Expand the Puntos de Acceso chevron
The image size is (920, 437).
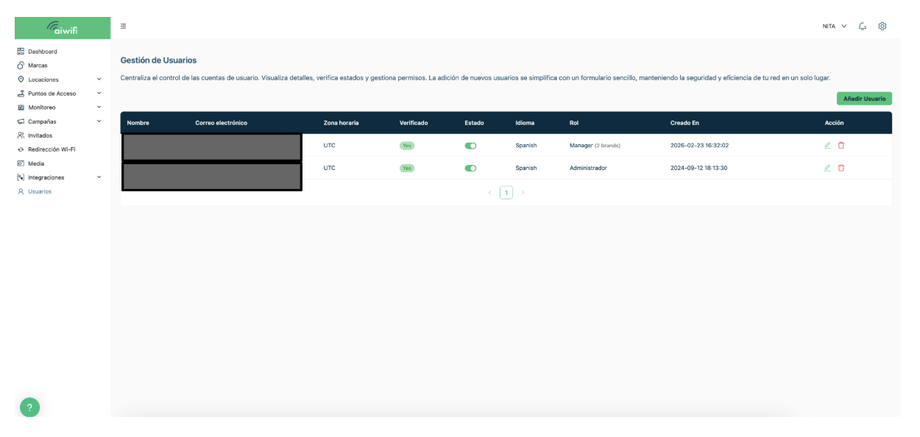coord(99,93)
